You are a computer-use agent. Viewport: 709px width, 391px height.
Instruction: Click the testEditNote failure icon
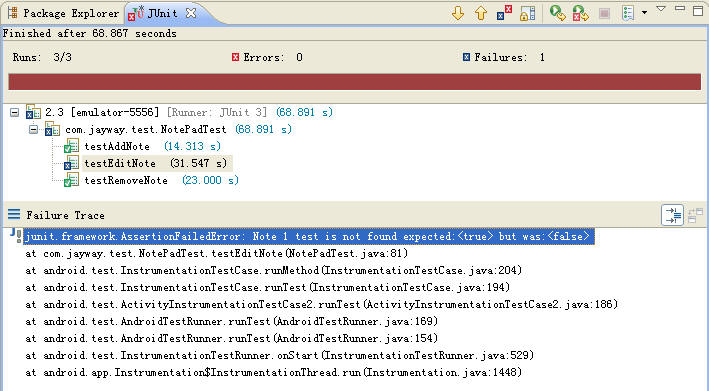click(x=71, y=163)
